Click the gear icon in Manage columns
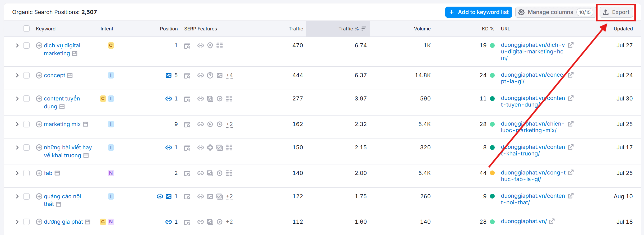The image size is (644, 235). [521, 12]
